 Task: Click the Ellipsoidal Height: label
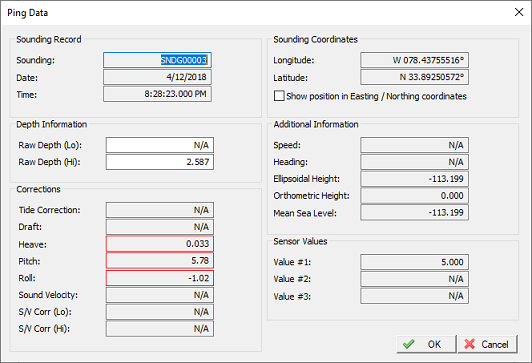[306, 179]
